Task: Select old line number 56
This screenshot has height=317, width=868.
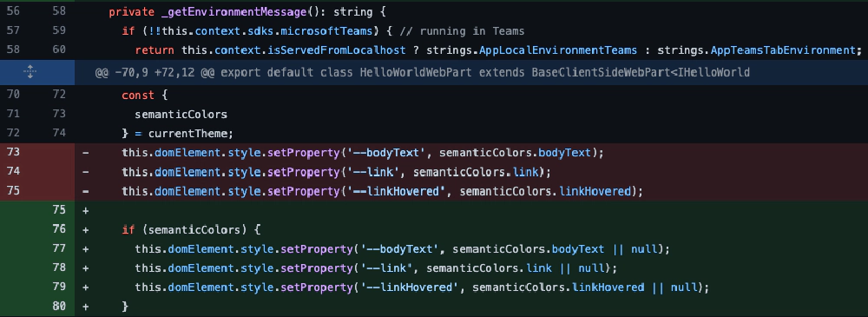Action: (13, 11)
